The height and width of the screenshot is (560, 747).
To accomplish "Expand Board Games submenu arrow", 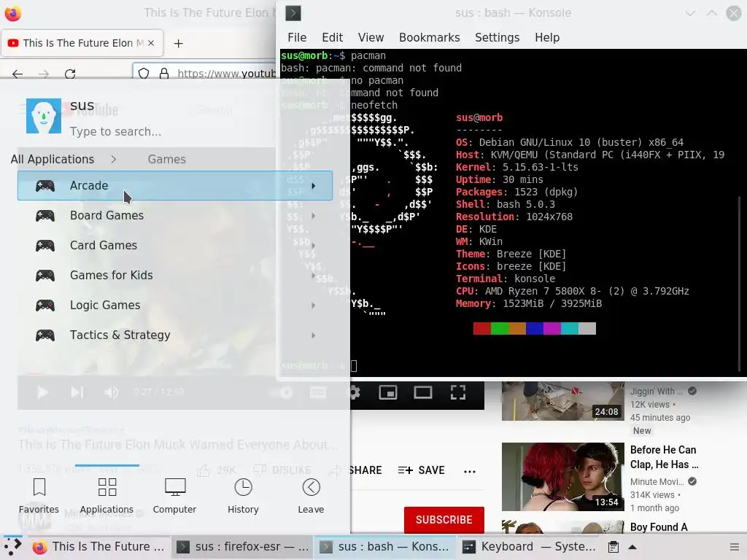I will click(x=314, y=216).
